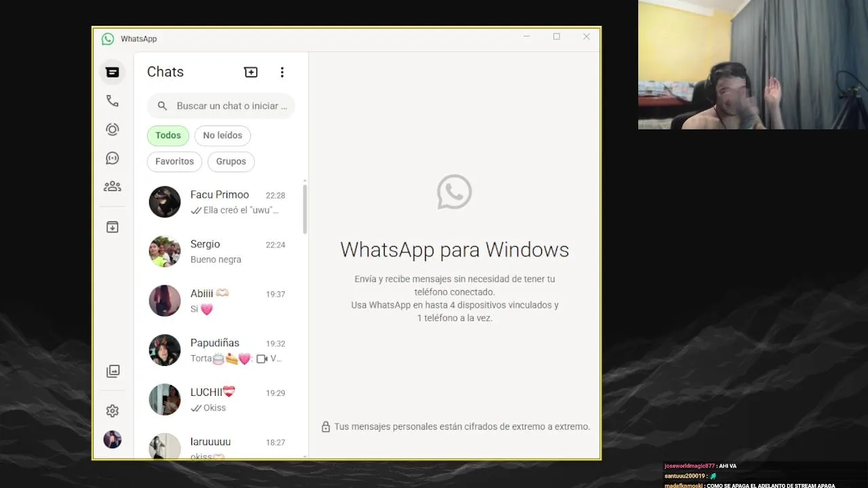This screenshot has height=488, width=868.
Task: Focus the 'Buscar un chat' search field
Action: [x=221, y=106]
